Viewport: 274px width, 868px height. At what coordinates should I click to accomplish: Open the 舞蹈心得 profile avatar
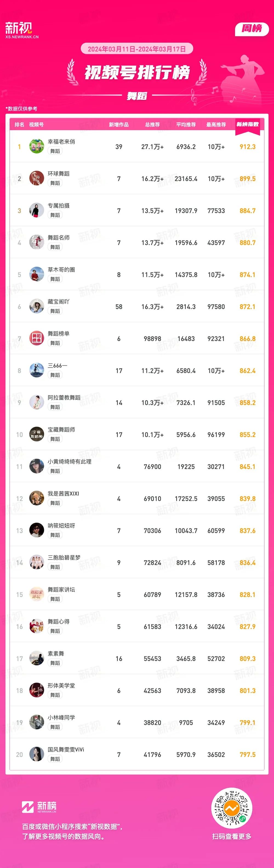point(36,627)
